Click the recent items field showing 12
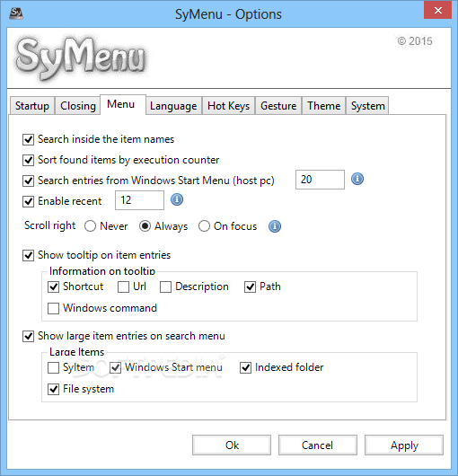 (x=139, y=200)
